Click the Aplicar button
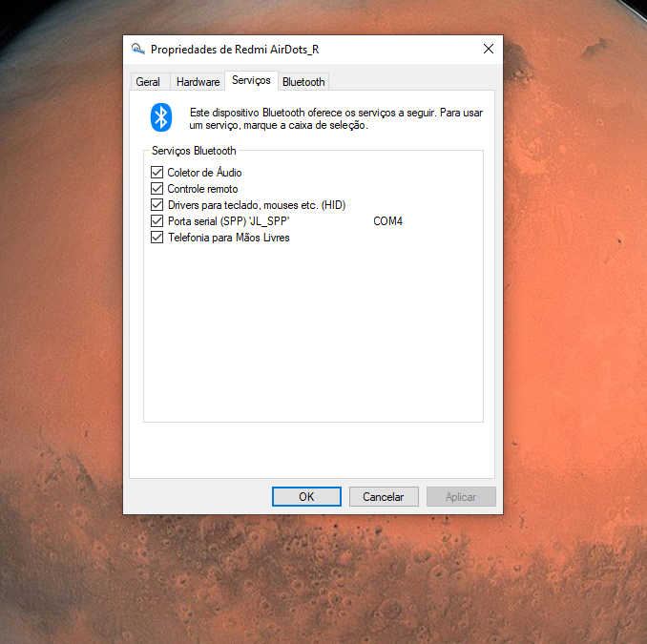 (x=461, y=496)
